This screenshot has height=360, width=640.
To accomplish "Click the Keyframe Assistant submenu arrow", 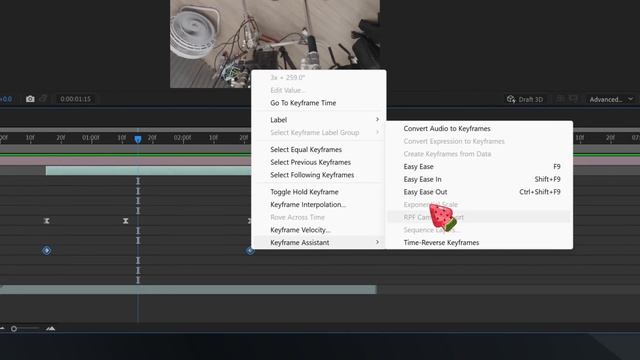I will [377, 242].
